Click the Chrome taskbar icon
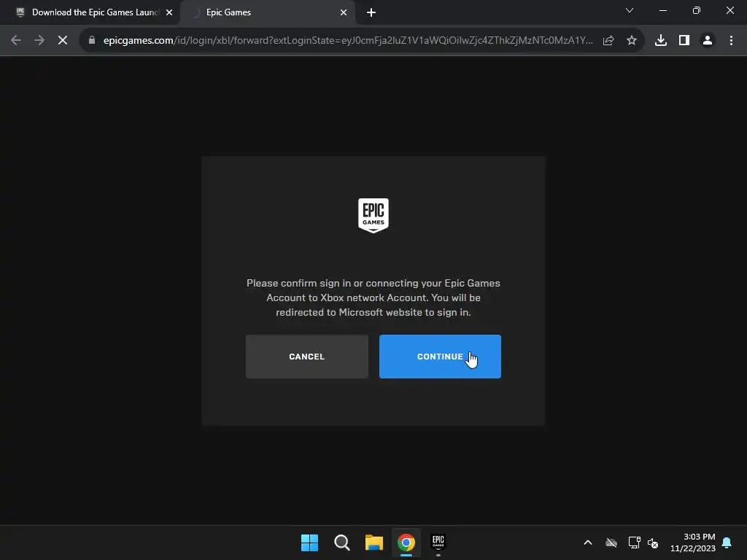Viewport: 747px width, 560px height. (x=406, y=542)
